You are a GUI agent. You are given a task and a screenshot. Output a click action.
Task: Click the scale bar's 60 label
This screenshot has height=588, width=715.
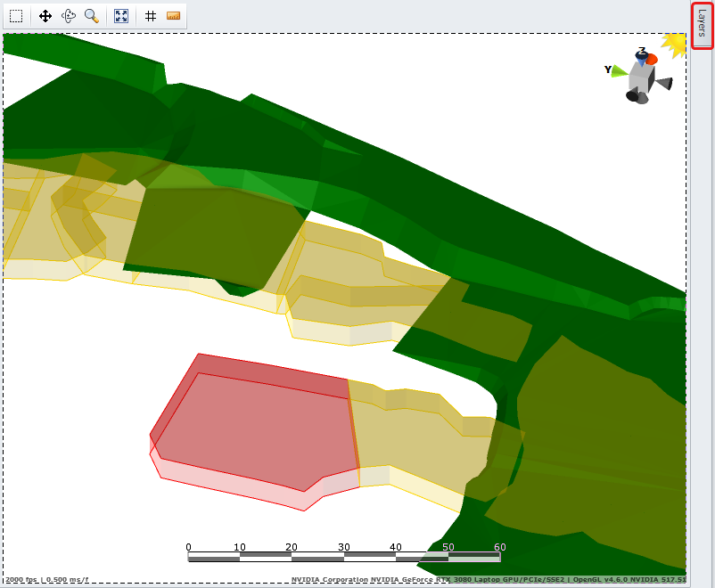[499, 547]
